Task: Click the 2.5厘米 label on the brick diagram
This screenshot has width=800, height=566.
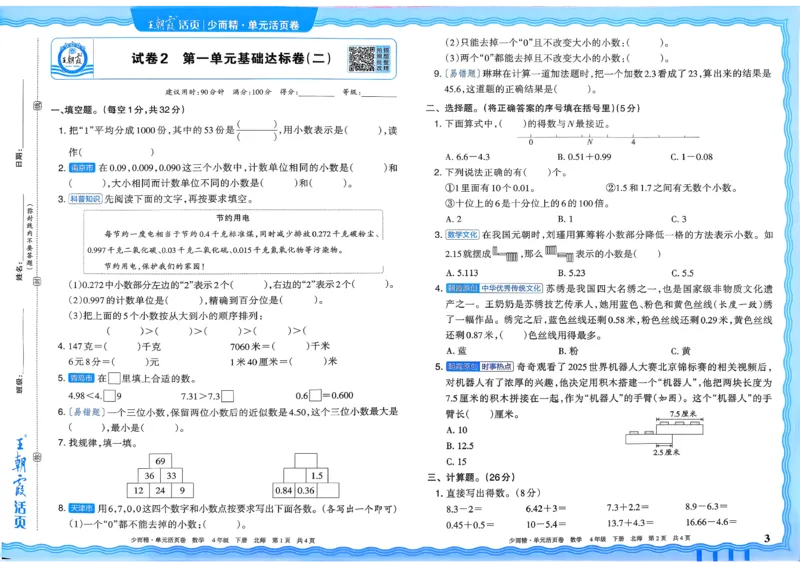Action: (x=666, y=452)
